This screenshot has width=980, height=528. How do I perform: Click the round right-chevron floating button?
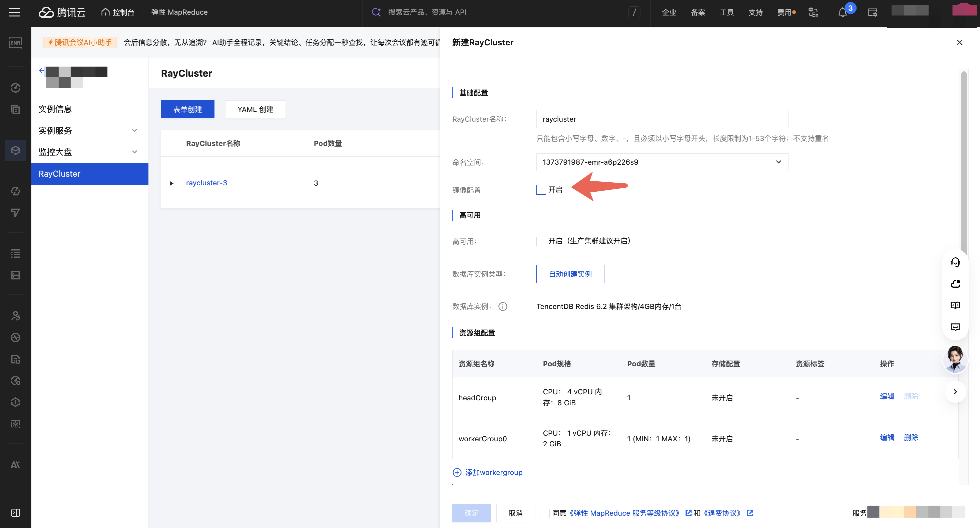pyautogui.click(x=955, y=392)
